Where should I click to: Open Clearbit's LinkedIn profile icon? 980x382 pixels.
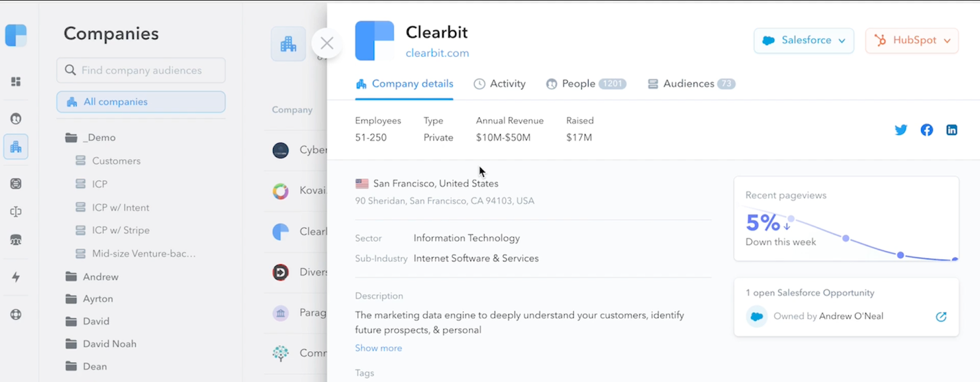pos(952,130)
